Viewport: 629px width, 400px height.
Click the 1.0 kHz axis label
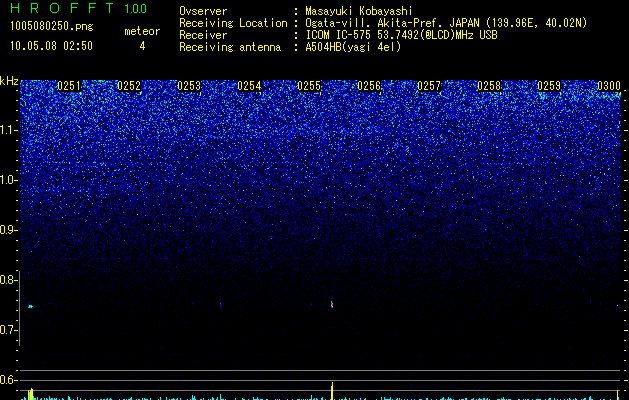8,180
